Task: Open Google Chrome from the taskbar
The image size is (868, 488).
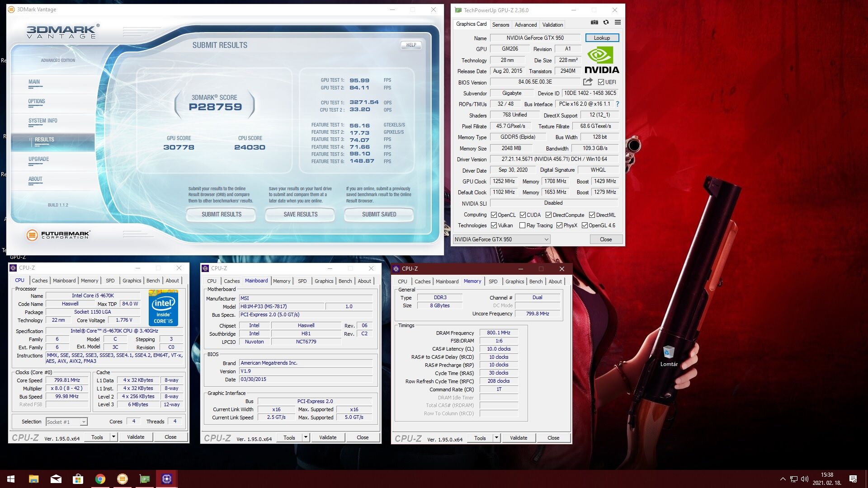Action: (x=100, y=479)
